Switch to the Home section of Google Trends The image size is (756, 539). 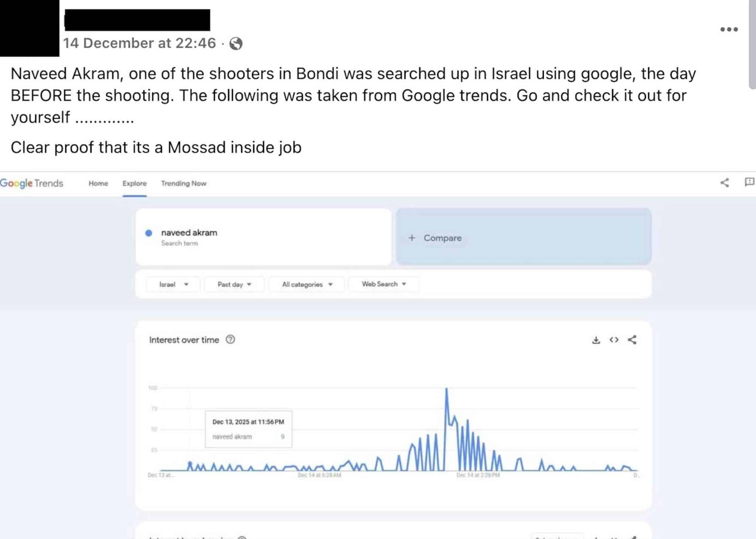[98, 183]
